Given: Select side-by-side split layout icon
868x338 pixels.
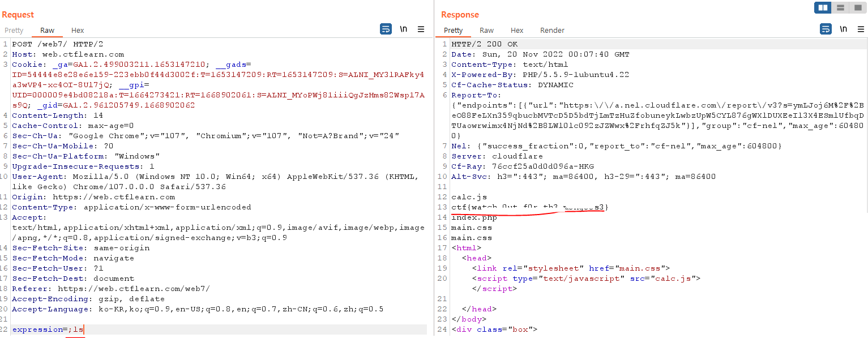Looking at the screenshot, I should point(823,7).
